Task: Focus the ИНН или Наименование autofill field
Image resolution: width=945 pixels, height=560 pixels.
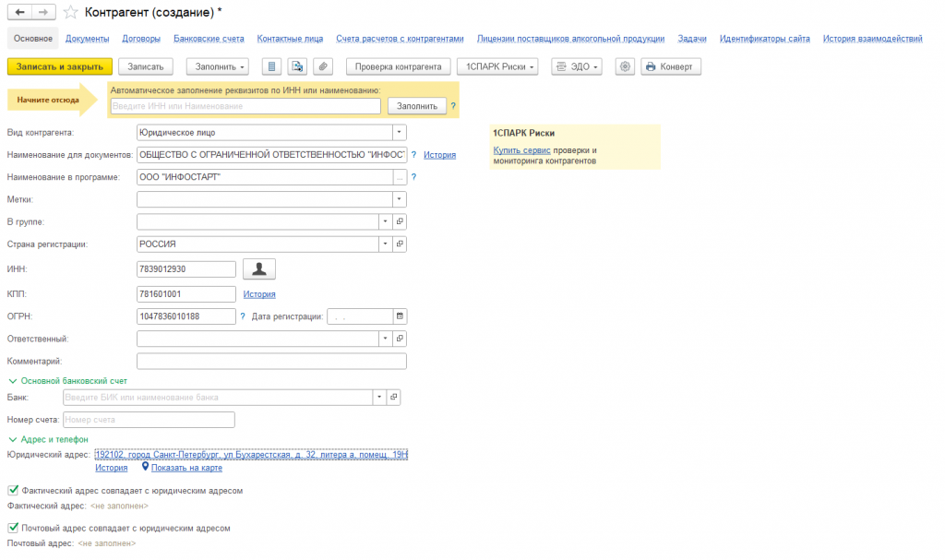Action: (245, 106)
